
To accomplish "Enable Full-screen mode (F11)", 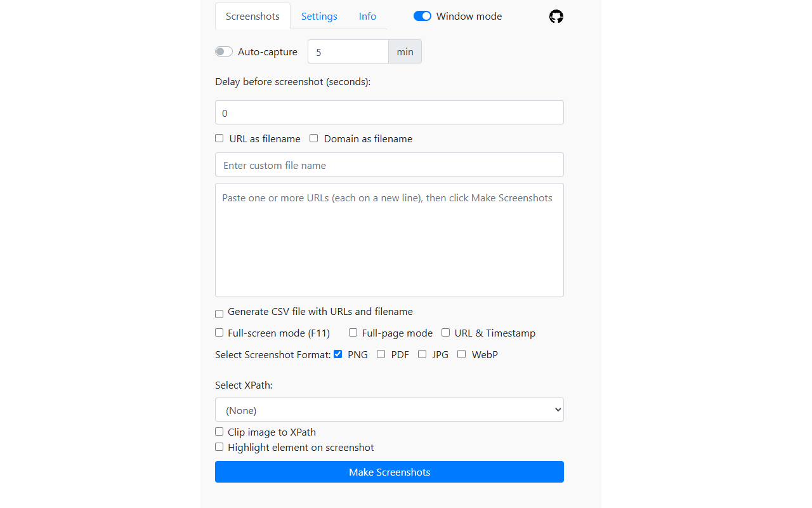I will point(219,332).
